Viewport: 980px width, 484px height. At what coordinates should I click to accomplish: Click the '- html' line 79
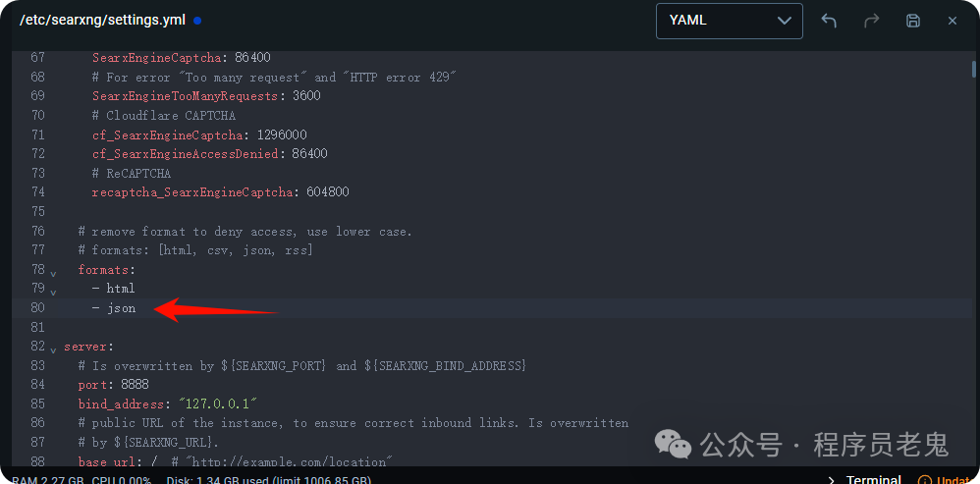(113, 289)
